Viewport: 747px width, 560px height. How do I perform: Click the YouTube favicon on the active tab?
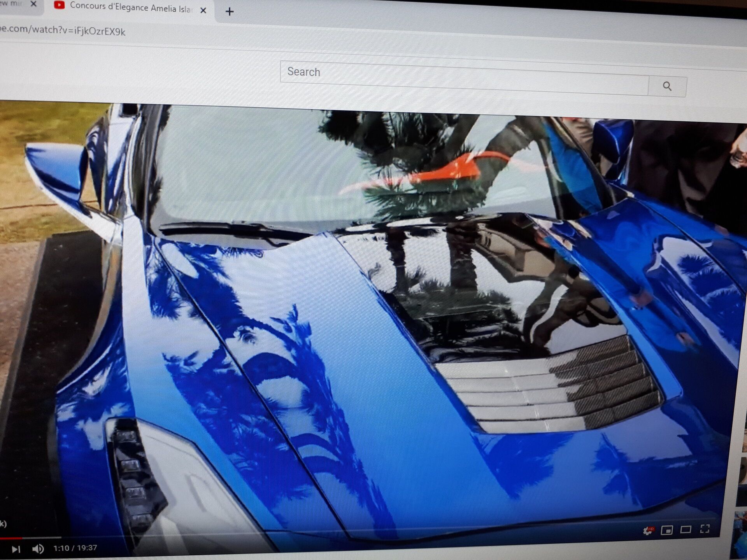point(59,5)
